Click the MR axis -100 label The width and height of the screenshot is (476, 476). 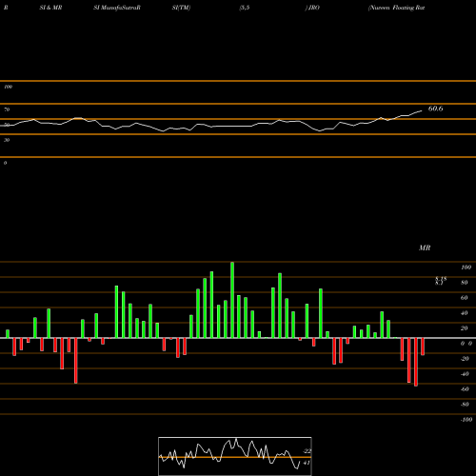pos(466,420)
